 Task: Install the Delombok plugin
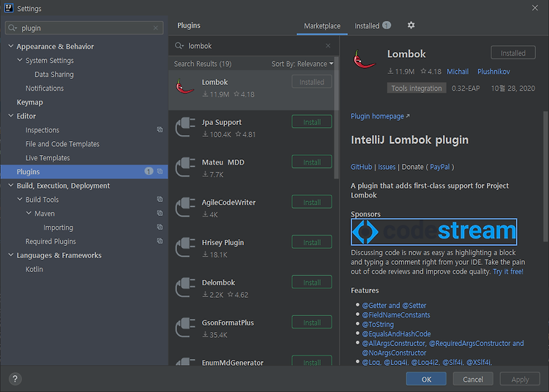[312, 282]
